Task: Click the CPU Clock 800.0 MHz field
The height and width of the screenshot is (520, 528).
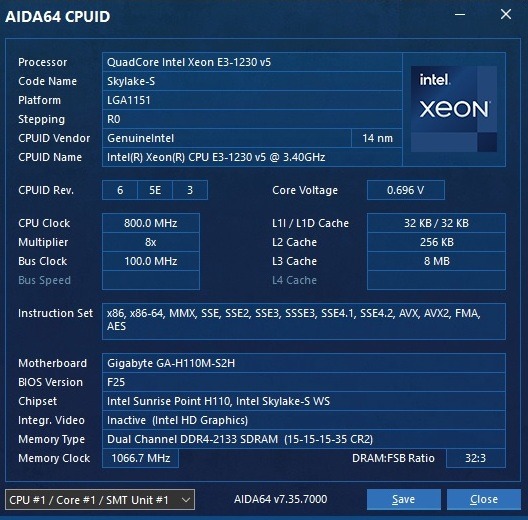Action: coord(151,223)
